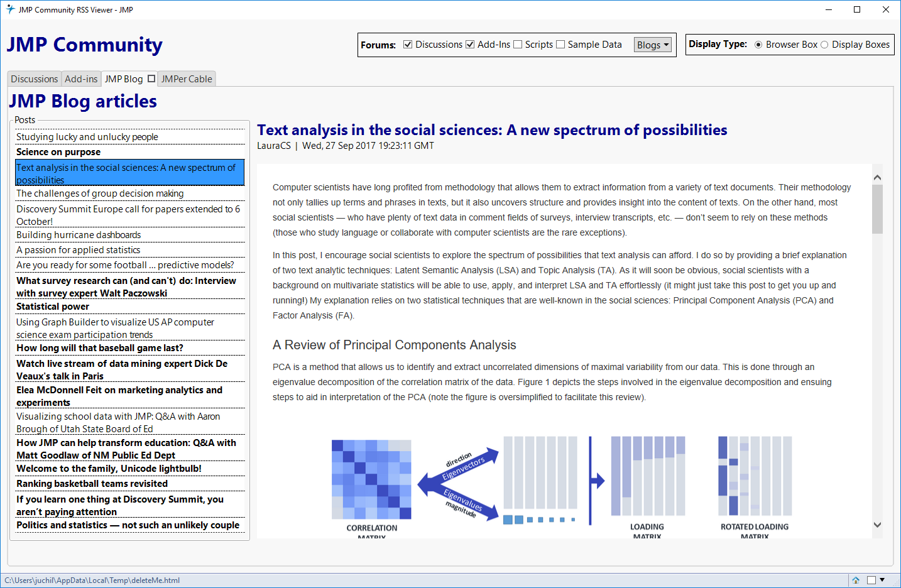Click the home icon in the status bar
The image size is (901, 588).
click(x=856, y=580)
